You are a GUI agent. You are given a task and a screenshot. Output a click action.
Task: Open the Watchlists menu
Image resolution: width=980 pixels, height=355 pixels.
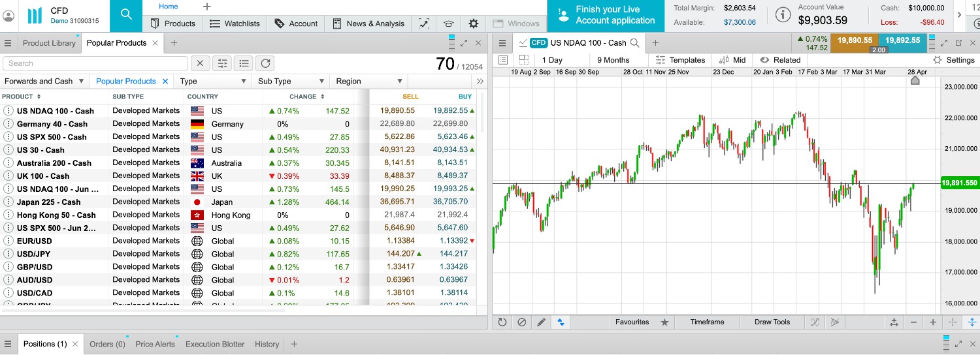click(x=234, y=23)
